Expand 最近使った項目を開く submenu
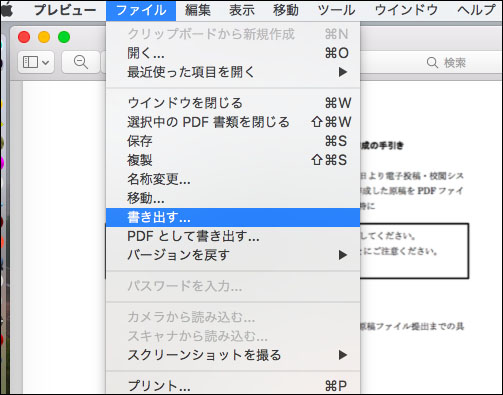 click(x=233, y=72)
